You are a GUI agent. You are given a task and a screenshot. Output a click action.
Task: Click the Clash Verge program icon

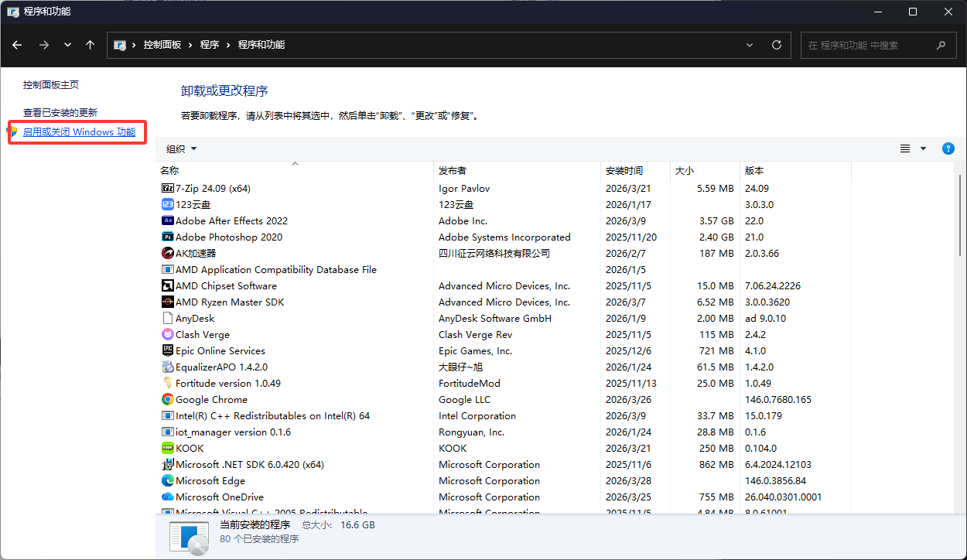[x=167, y=334]
